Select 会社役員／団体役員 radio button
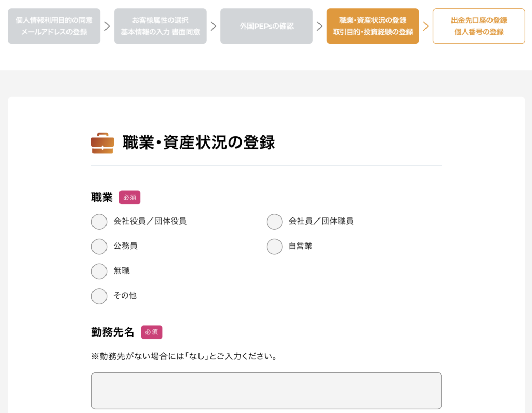The height and width of the screenshot is (413, 532). (x=99, y=222)
